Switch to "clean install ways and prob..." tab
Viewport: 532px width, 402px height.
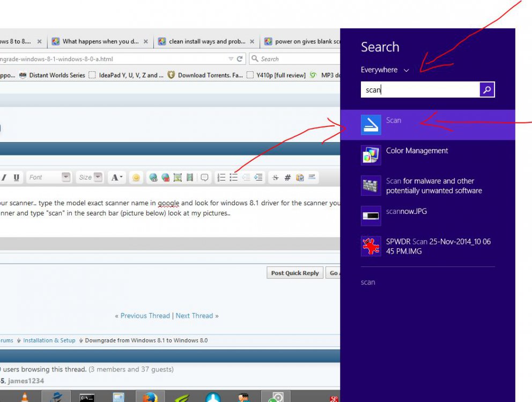coord(206,41)
